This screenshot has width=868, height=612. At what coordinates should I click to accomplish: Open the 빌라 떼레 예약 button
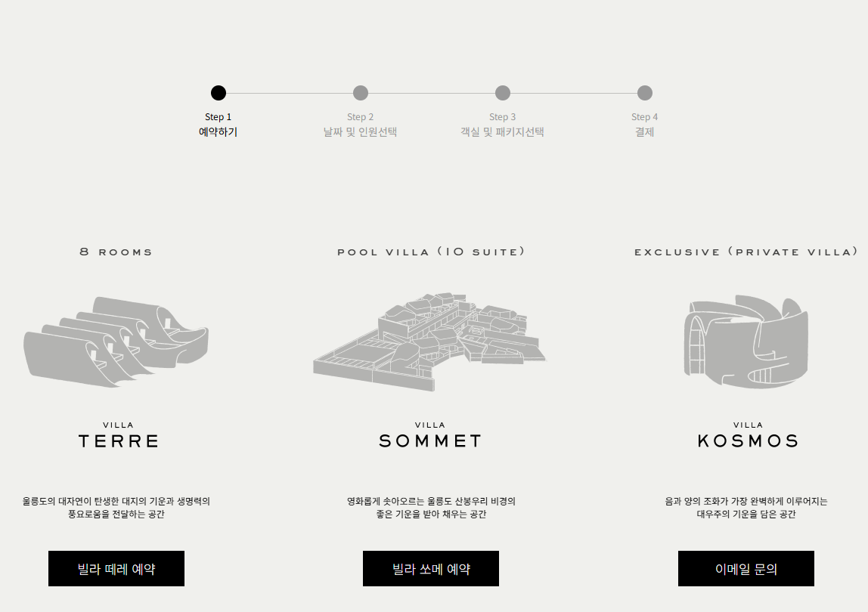point(116,568)
